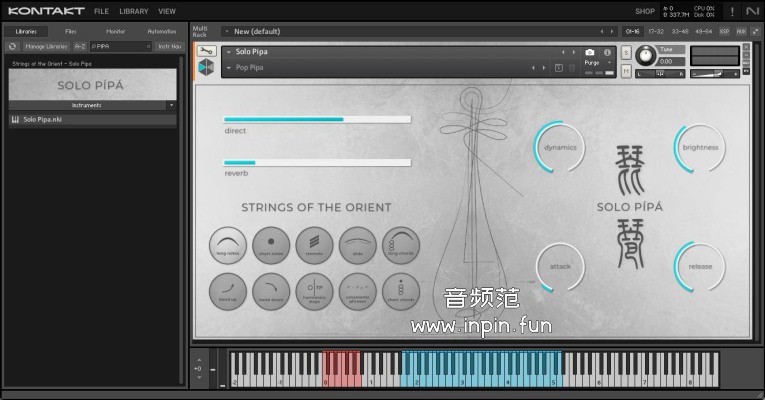
Task: Switch to the Libraries tab
Action: pos(26,31)
